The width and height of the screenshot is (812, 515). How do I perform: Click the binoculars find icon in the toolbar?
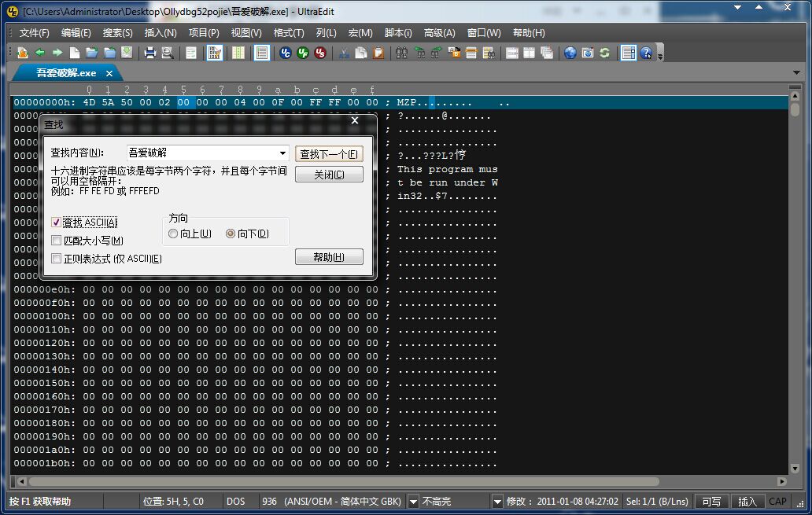(x=402, y=53)
